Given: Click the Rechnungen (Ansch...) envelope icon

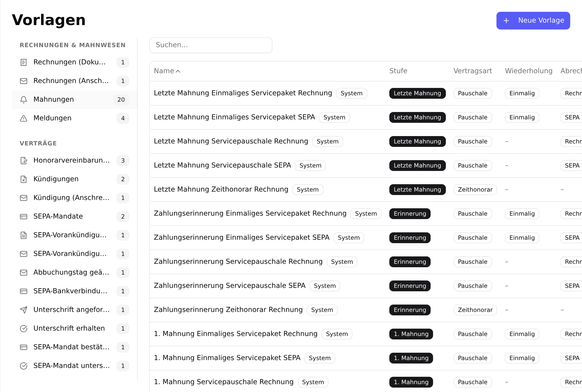Looking at the screenshot, I should pyautogui.click(x=24, y=81).
